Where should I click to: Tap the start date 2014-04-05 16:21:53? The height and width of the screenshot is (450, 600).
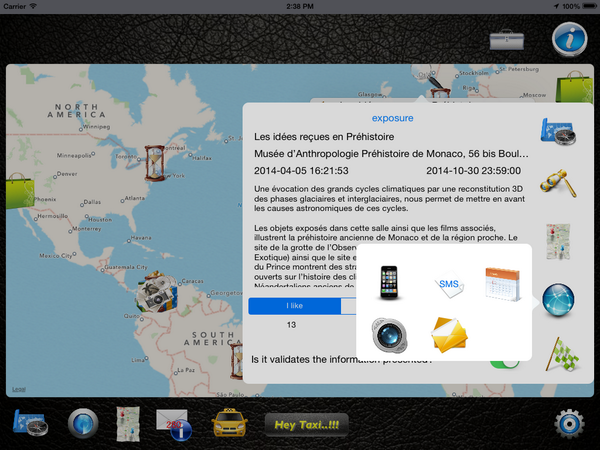click(301, 171)
